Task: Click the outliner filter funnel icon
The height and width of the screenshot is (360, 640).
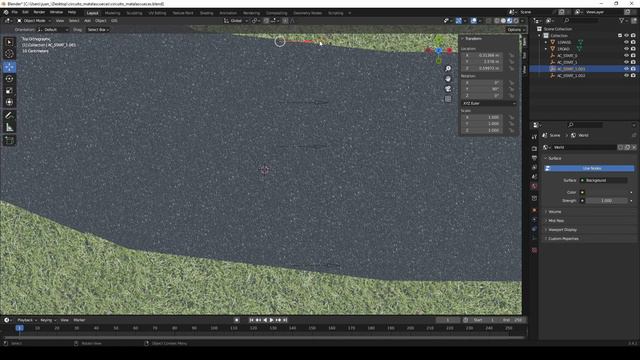Action: click(x=622, y=20)
